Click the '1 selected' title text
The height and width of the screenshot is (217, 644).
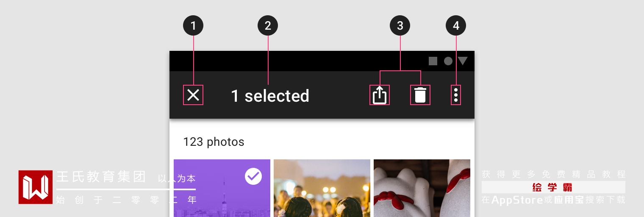click(x=270, y=96)
